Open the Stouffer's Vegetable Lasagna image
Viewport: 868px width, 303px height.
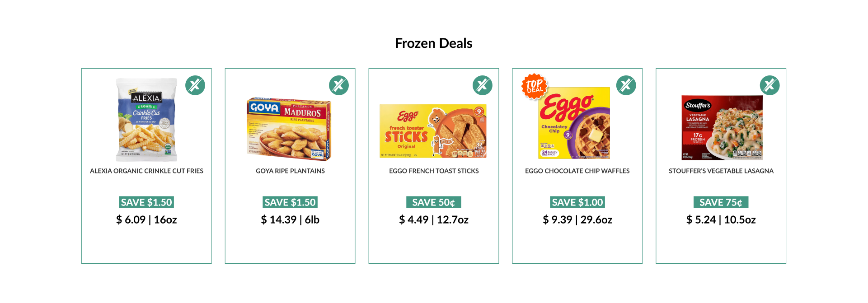722,127
